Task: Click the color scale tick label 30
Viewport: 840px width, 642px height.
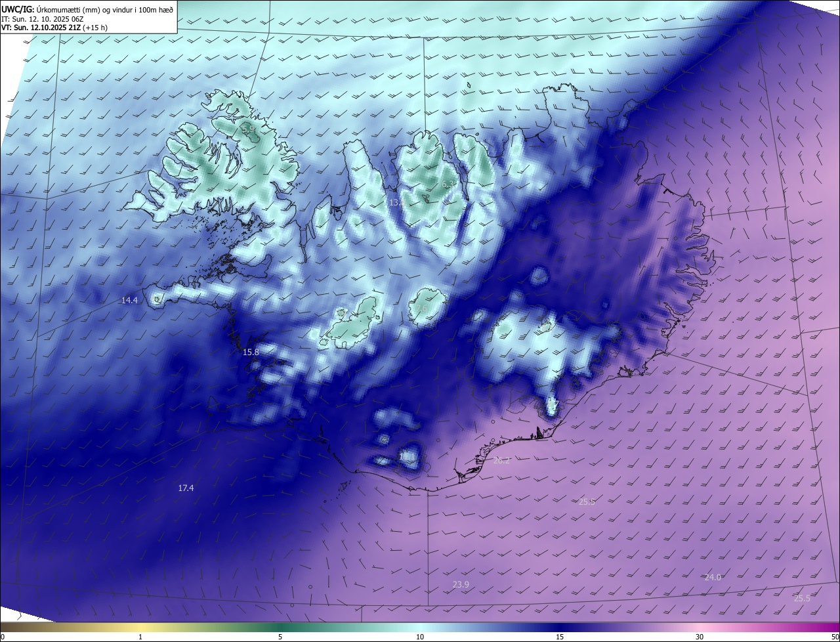Action: click(x=700, y=637)
